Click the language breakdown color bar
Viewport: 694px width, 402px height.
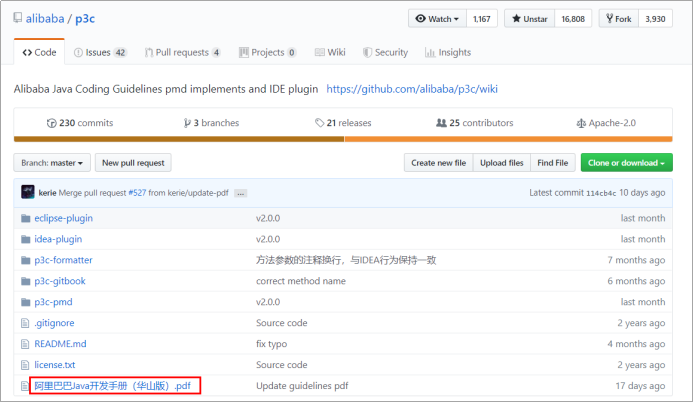pos(343,139)
